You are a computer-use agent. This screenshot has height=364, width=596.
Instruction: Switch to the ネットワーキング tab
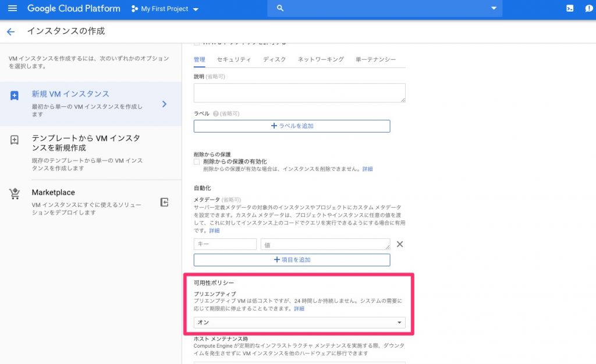[x=321, y=59]
